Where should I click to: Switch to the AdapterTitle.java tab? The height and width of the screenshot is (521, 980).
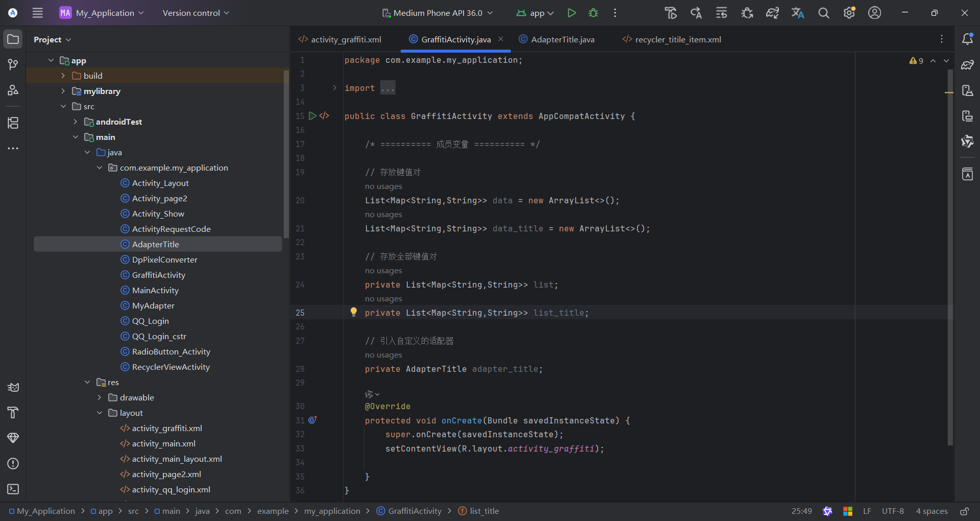click(562, 39)
